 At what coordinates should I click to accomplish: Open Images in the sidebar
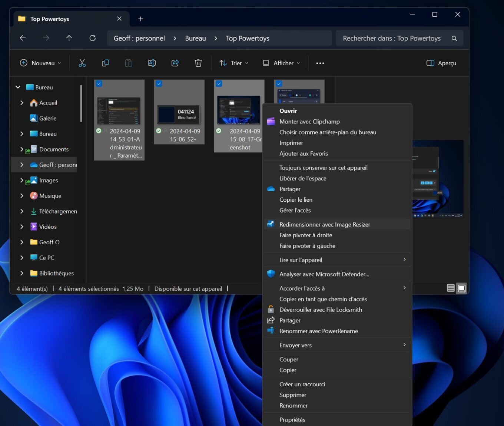[x=44, y=180]
